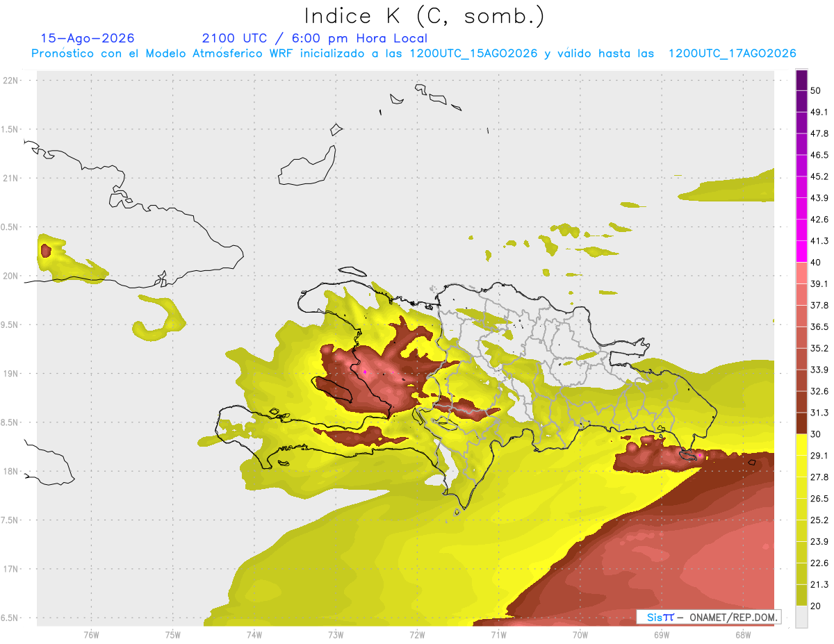Click the "27.8" color scale value
This screenshot has width=834, height=644.
819,477
